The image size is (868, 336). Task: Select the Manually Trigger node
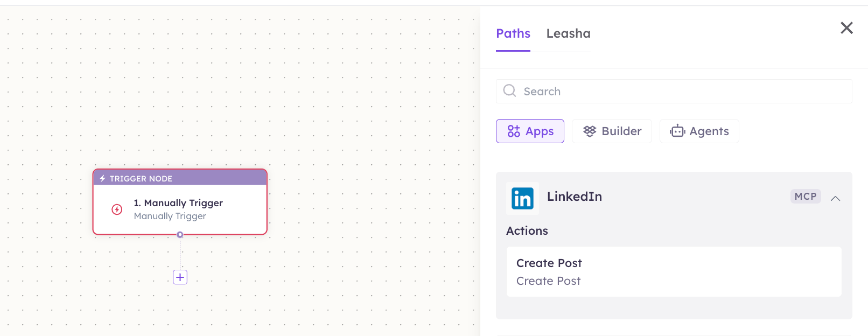tap(180, 202)
